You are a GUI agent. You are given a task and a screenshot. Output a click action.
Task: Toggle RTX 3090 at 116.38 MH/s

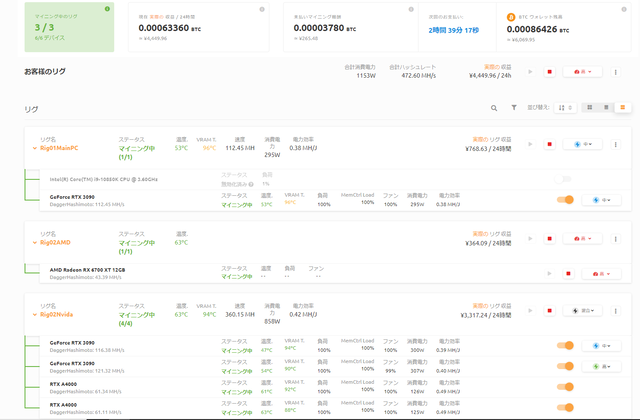tap(565, 346)
